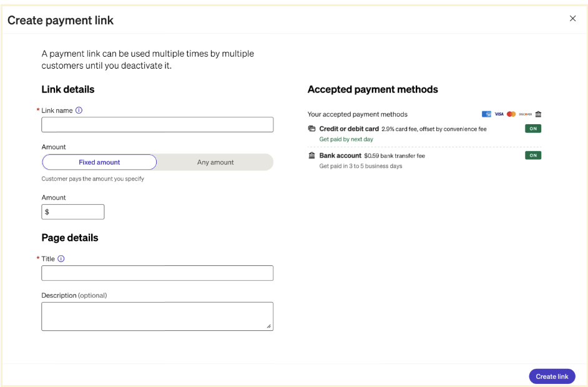Close the Create payment link dialog
The image size is (588, 387).
572,18
